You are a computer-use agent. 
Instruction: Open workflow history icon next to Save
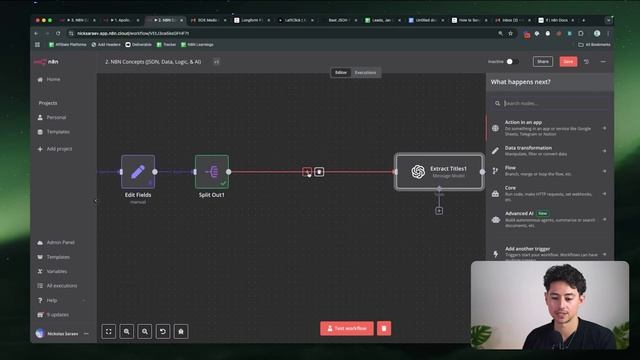(x=587, y=62)
